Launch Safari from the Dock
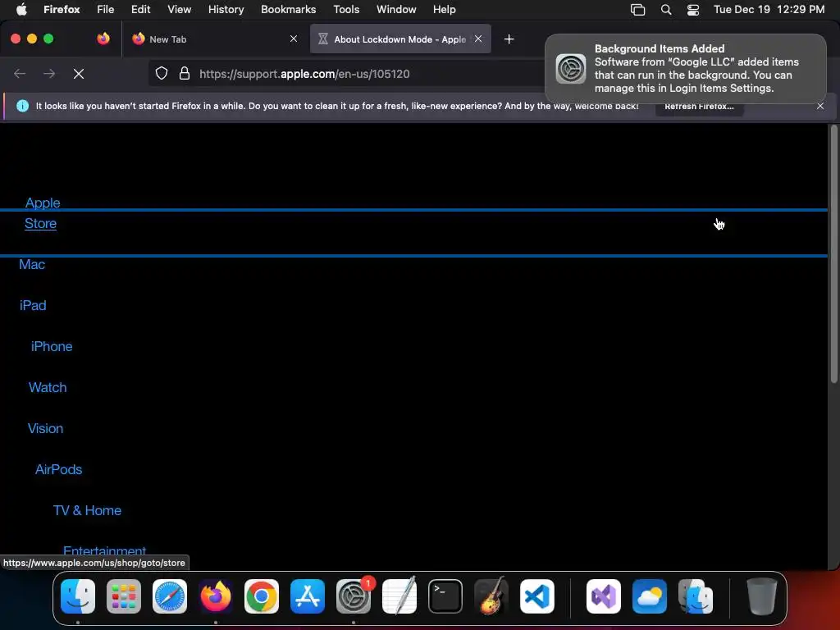The image size is (840, 630). click(170, 596)
